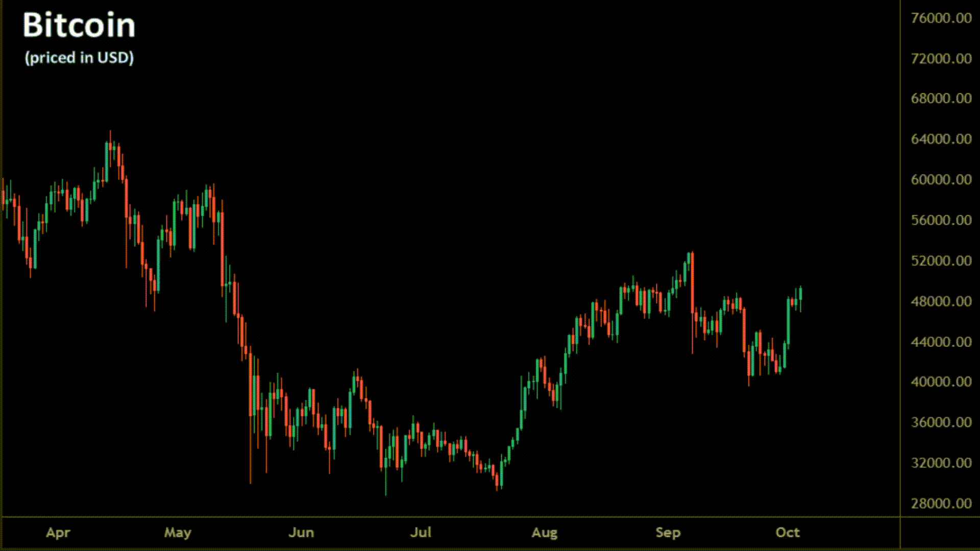Click the Jul month marker
The image size is (980, 551).
(421, 533)
